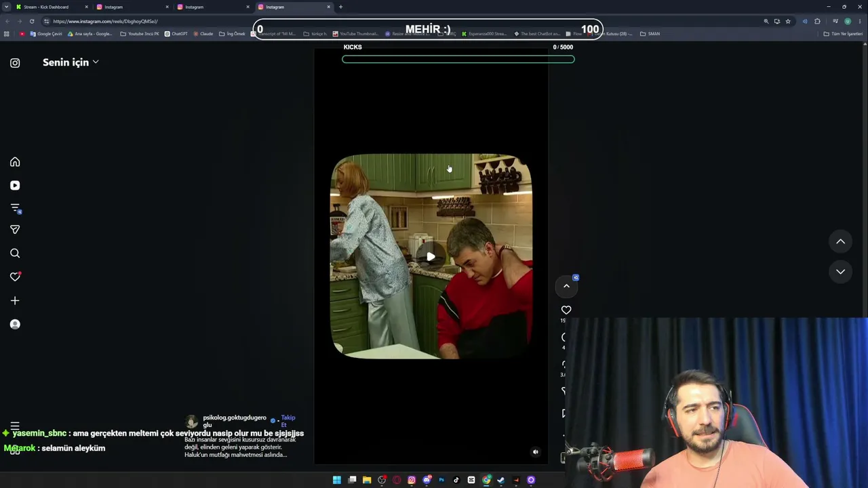Viewport: 868px width, 488px height.
Task: Open the Tüm Yer İşaretleri bookmarks folder
Action: tap(843, 34)
